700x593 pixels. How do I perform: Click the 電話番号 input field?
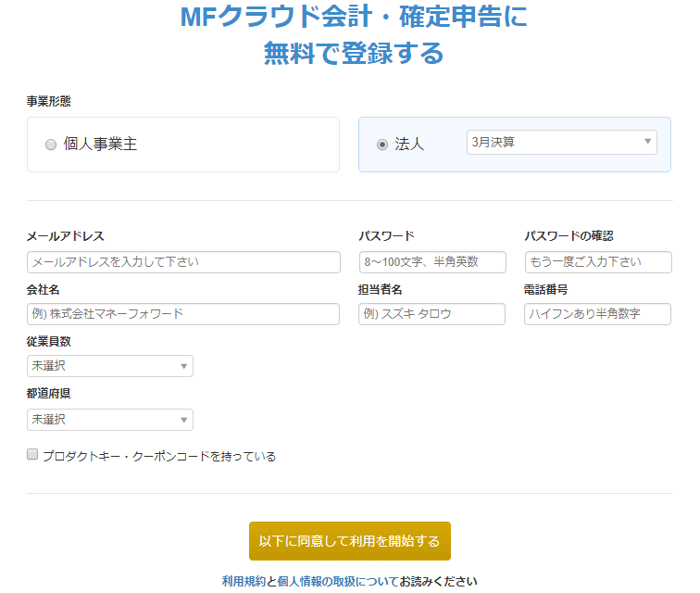point(597,314)
